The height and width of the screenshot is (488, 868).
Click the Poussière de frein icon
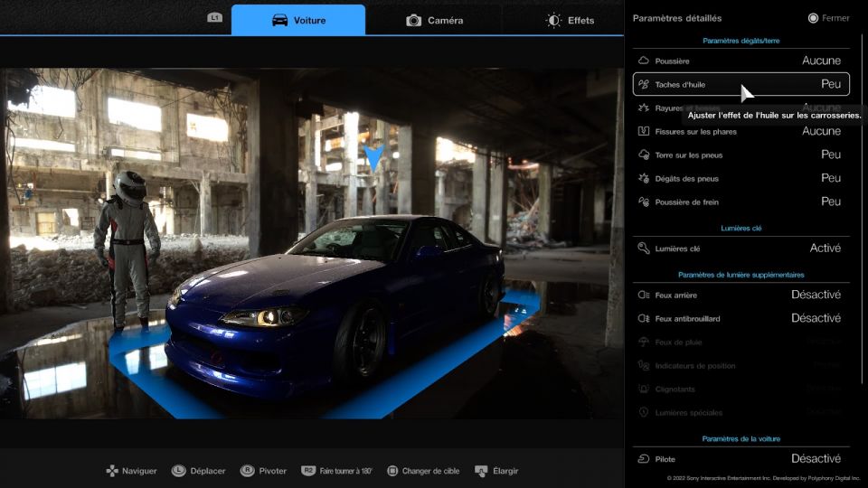(x=643, y=202)
